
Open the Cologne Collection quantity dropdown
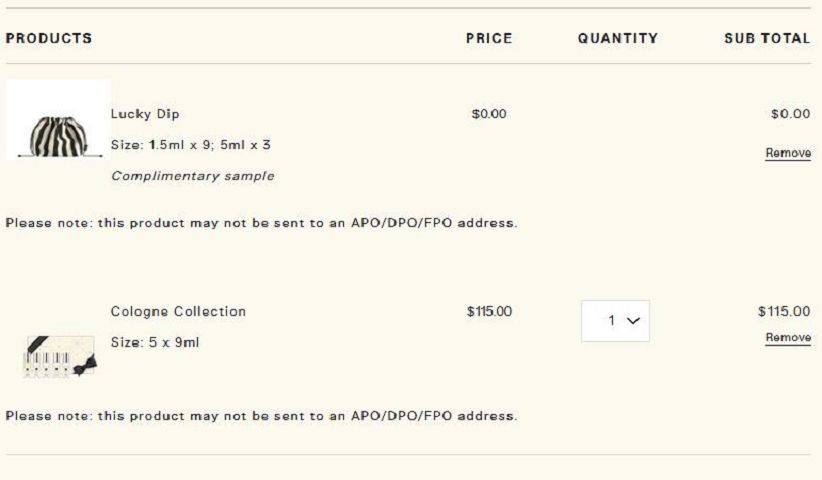615,321
